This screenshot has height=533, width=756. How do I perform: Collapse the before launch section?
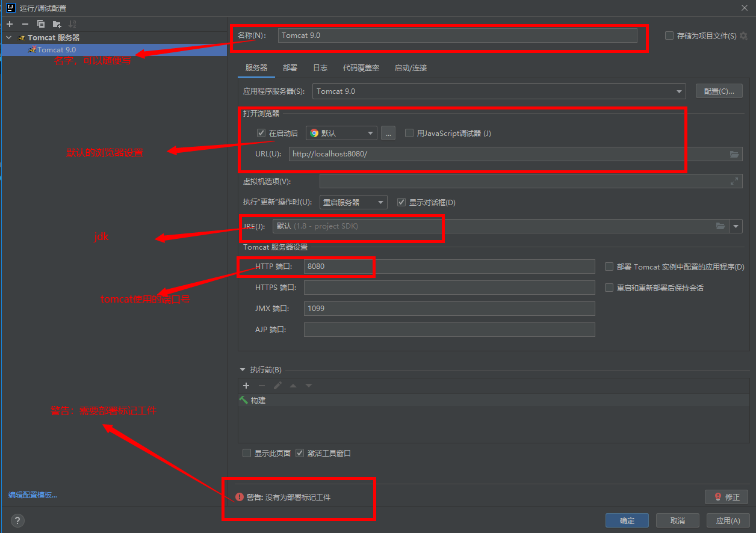[x=243, y=370]
